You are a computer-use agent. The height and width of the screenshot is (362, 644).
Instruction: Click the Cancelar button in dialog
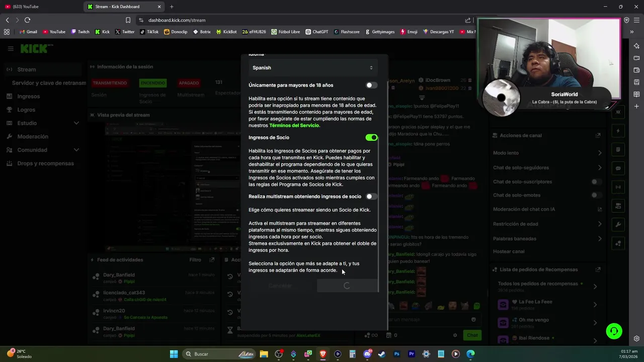click(x=280, y=286)
